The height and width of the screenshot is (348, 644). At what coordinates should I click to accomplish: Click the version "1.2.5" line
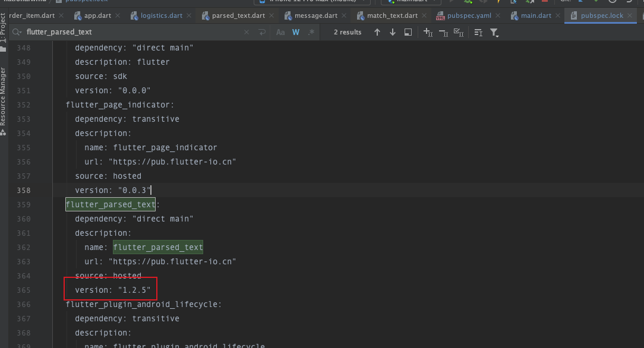[x=112, y=290]
